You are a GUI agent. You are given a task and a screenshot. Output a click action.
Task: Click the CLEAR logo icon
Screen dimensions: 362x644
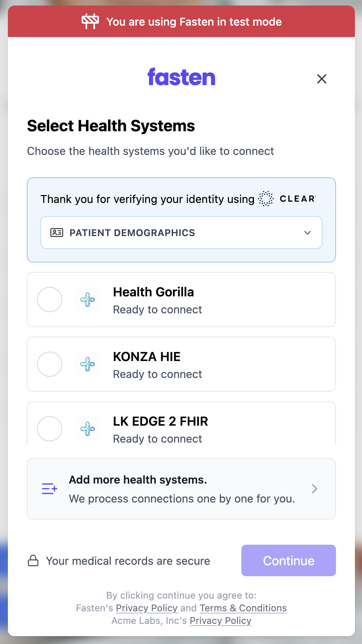pos(266,199)
